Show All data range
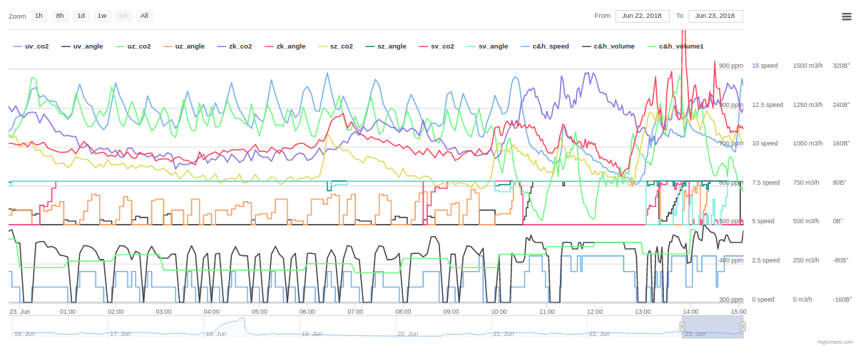 pyautogui.click(x=144, y=16)
